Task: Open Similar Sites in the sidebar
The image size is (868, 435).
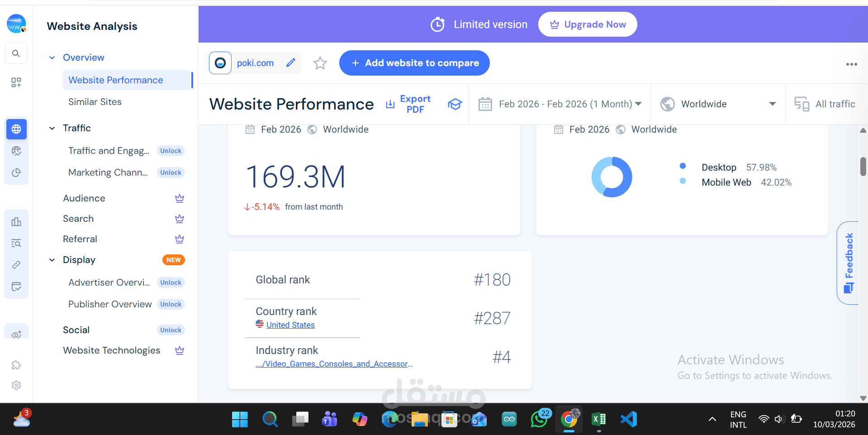Action: click(95, 102)
